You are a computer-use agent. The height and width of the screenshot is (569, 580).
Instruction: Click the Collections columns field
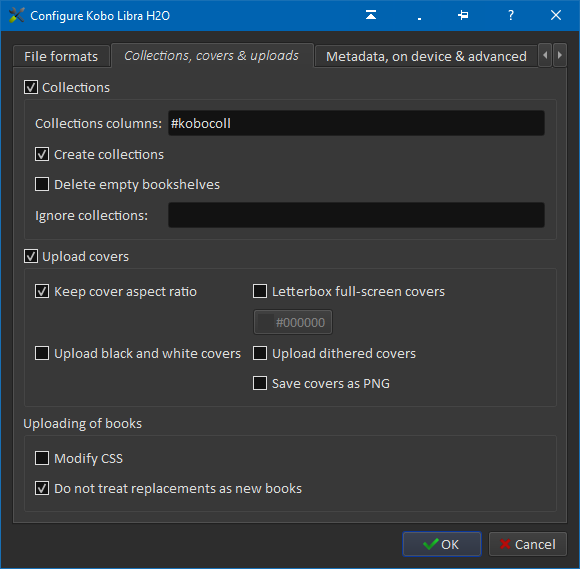coord(356,123)
